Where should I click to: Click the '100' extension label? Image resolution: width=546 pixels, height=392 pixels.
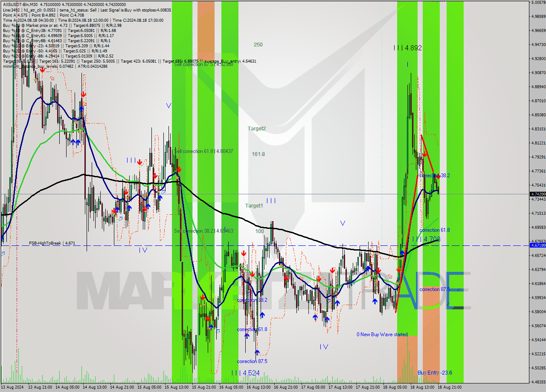click(x=259, y=231)
